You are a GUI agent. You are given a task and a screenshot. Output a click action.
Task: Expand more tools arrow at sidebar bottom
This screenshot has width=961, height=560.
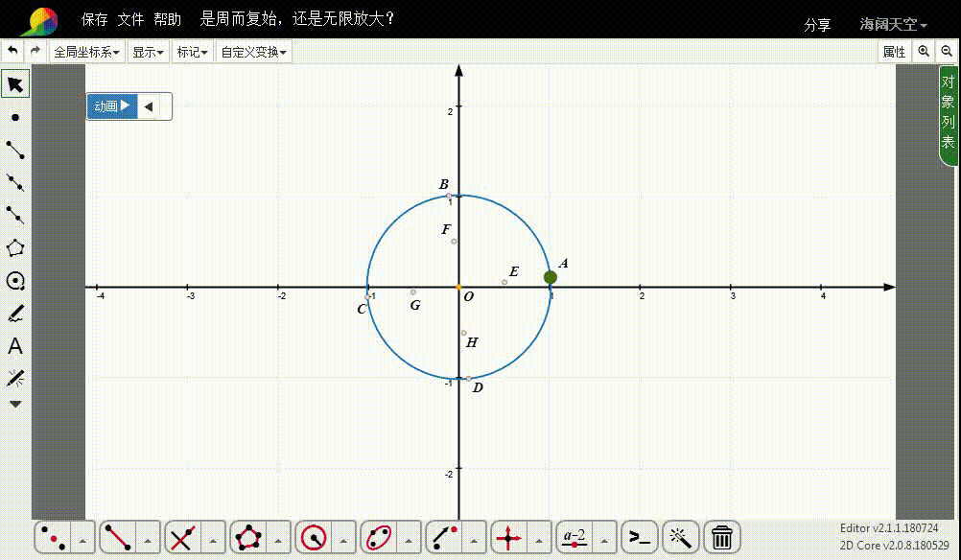15,404
